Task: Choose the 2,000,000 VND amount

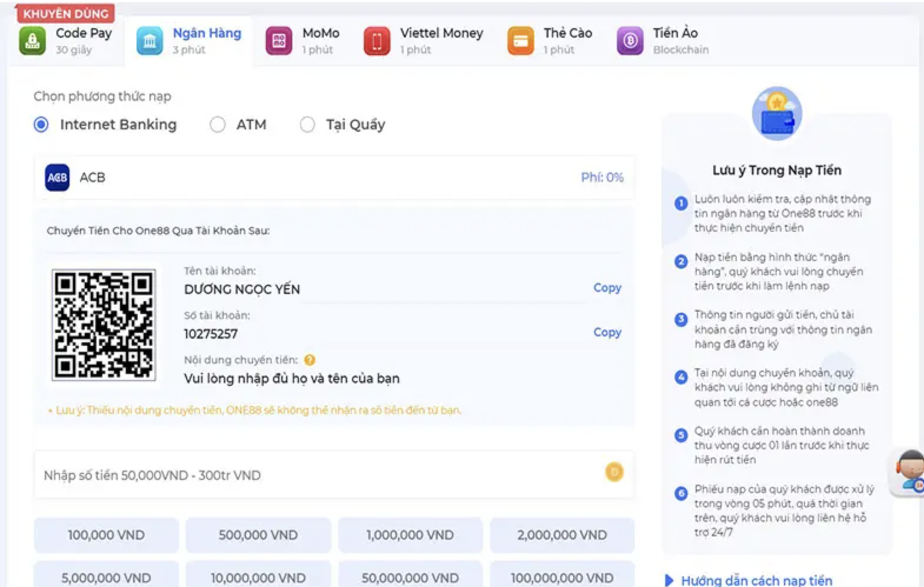Action: coord(562,535)
